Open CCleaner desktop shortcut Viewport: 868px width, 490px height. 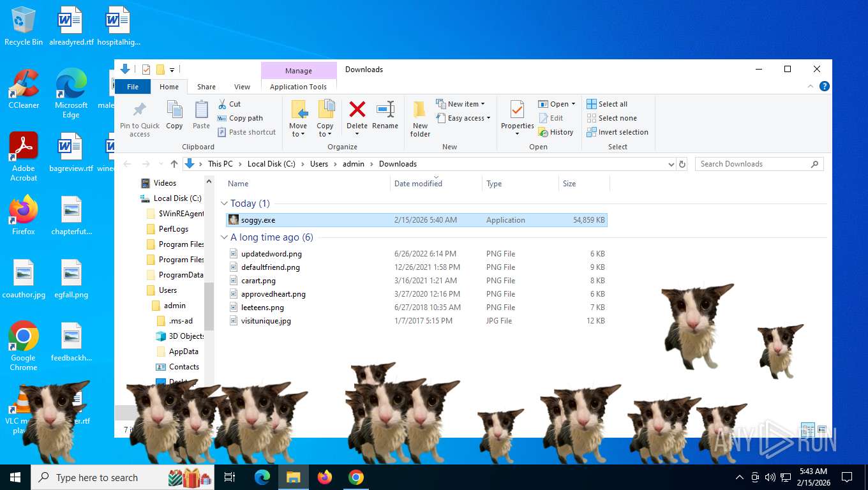tap(24, 89)
